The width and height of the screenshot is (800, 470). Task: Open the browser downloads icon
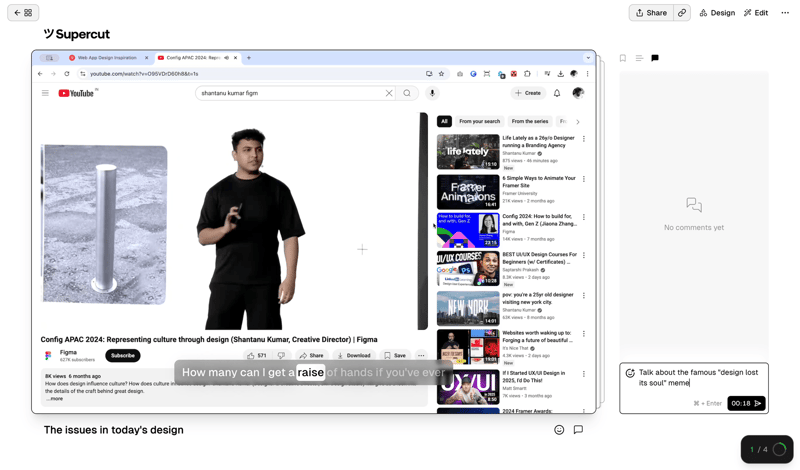click(560, 74)
